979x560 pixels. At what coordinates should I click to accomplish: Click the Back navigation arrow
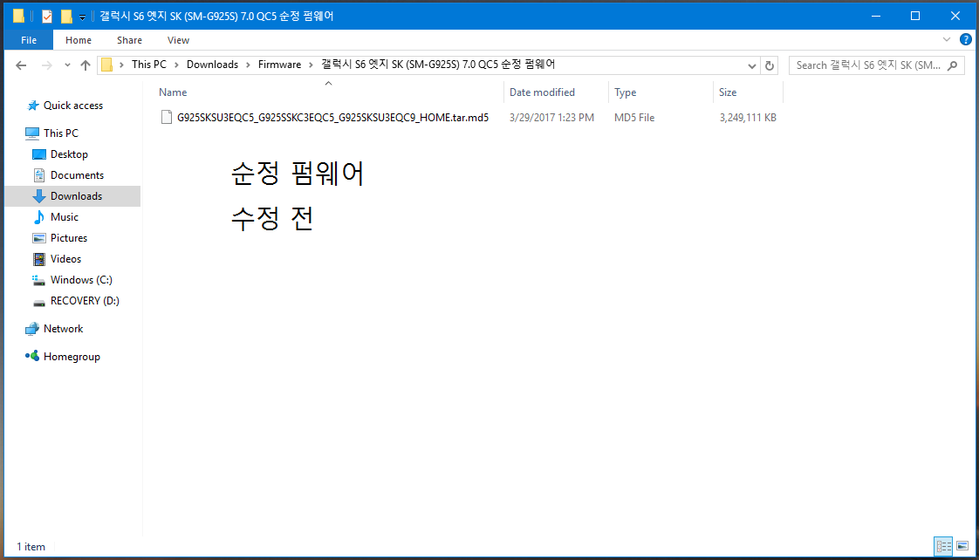click(x=21, y=65)
